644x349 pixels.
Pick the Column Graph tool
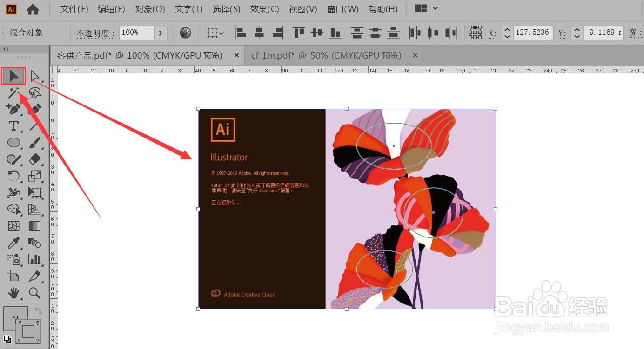coord(35,259)
